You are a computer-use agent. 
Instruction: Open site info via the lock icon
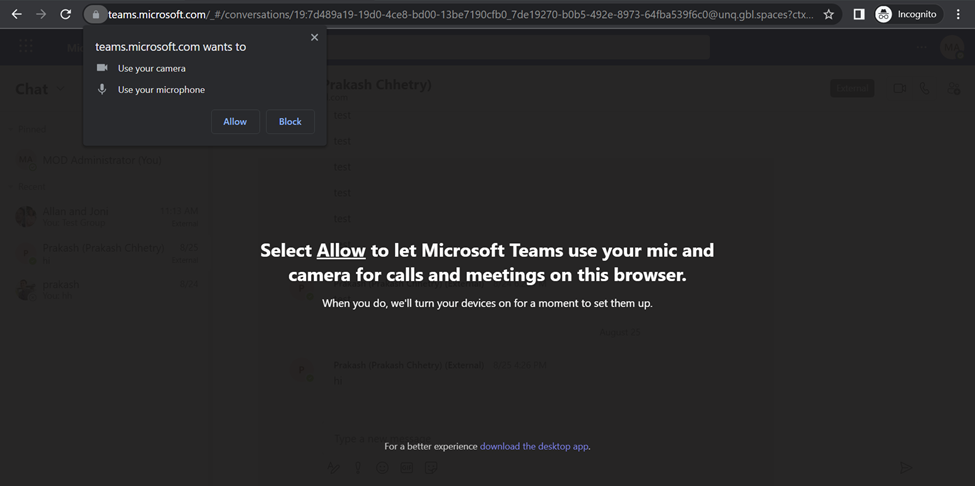[95, 14]
